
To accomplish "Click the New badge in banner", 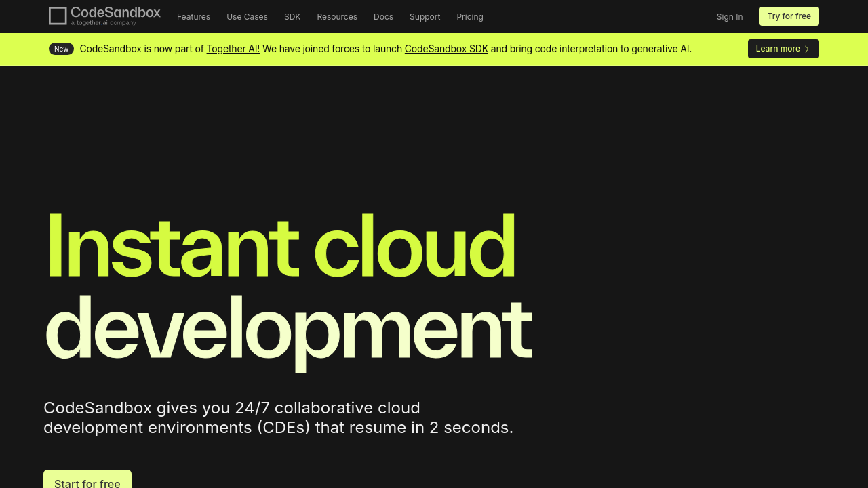I will (61, 49).
